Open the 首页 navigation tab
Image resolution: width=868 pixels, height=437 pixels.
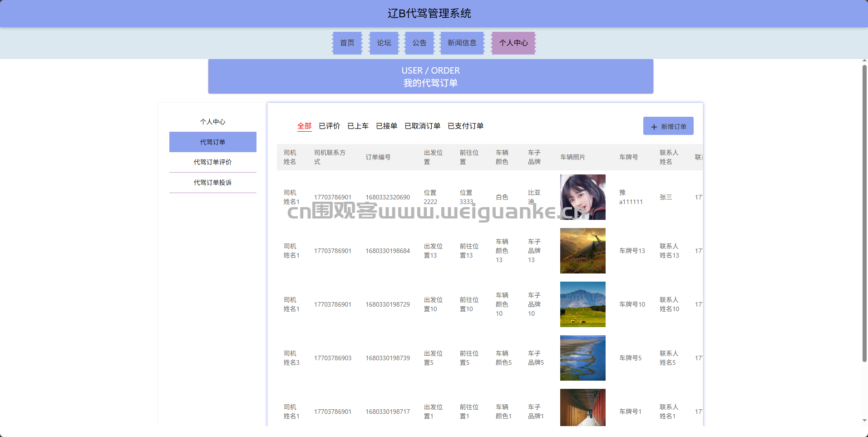click(347, 43)
